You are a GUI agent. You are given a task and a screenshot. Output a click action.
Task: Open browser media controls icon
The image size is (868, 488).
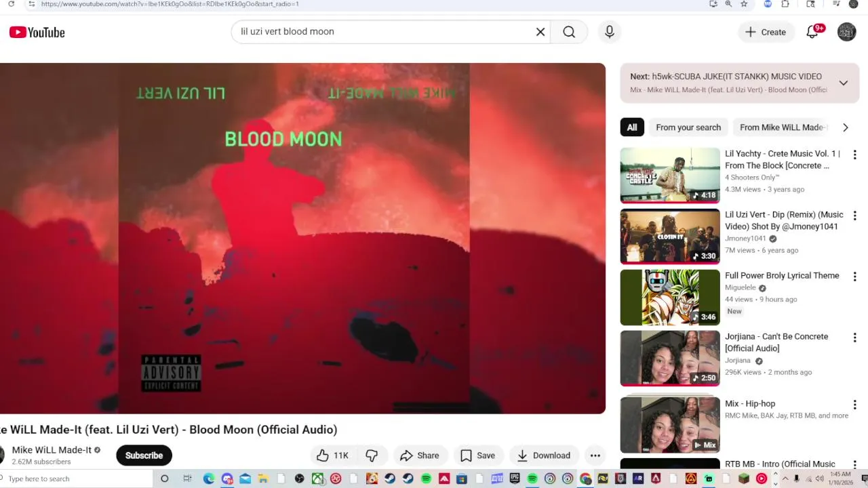(836, 4)
